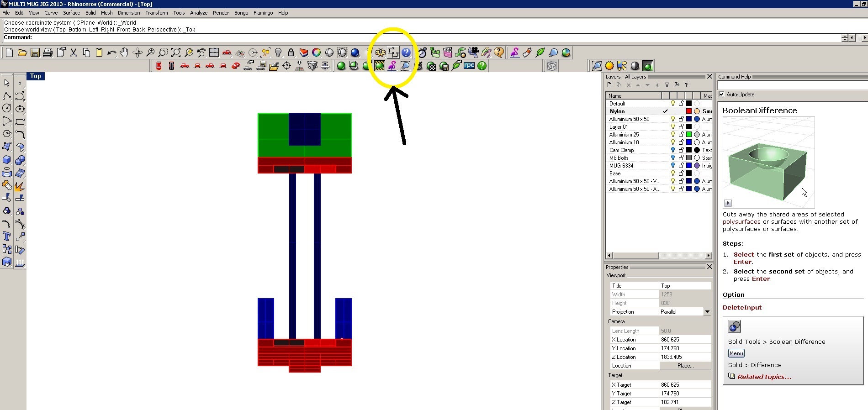Open the Related topics link

click(764, 377)
